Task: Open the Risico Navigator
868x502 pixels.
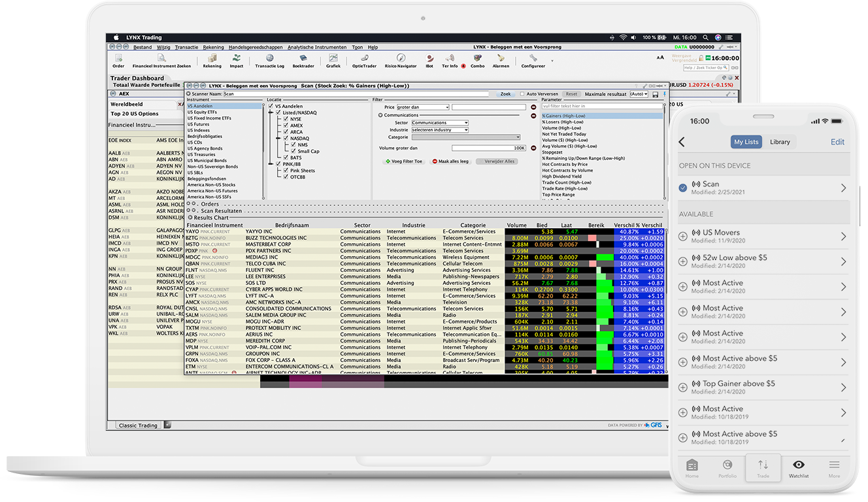Action: [401, 61]
